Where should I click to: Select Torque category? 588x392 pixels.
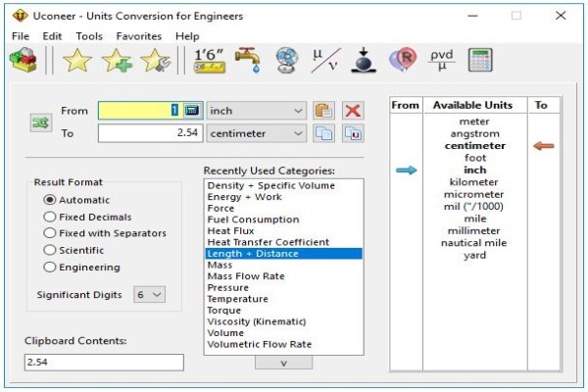pyautogui.click(x=283, y=311)
